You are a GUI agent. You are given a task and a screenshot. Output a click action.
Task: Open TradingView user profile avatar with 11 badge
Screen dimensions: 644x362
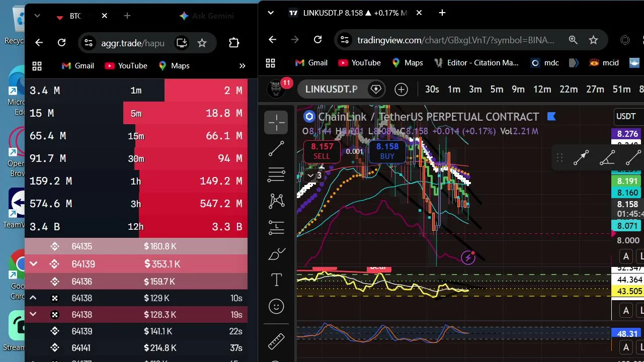[276, 89]
